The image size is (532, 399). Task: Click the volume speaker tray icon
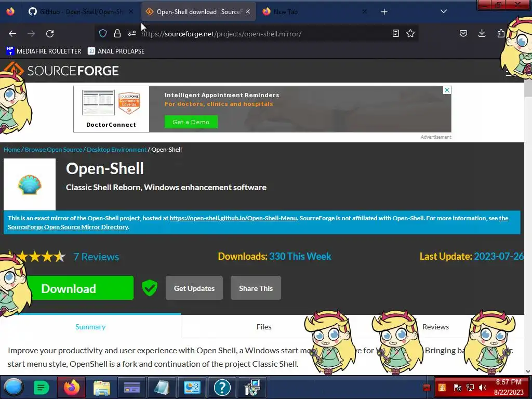(x=482, y=388)
